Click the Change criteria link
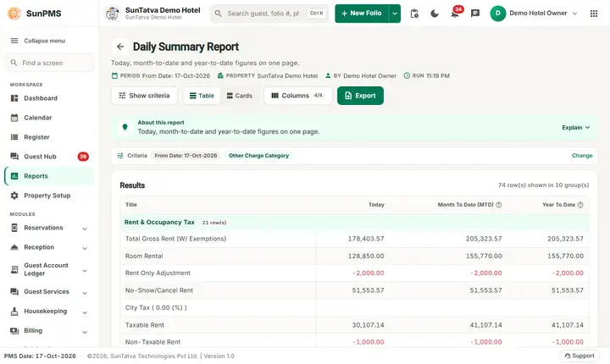The image size is (610, 364). (x=582, y=156)
